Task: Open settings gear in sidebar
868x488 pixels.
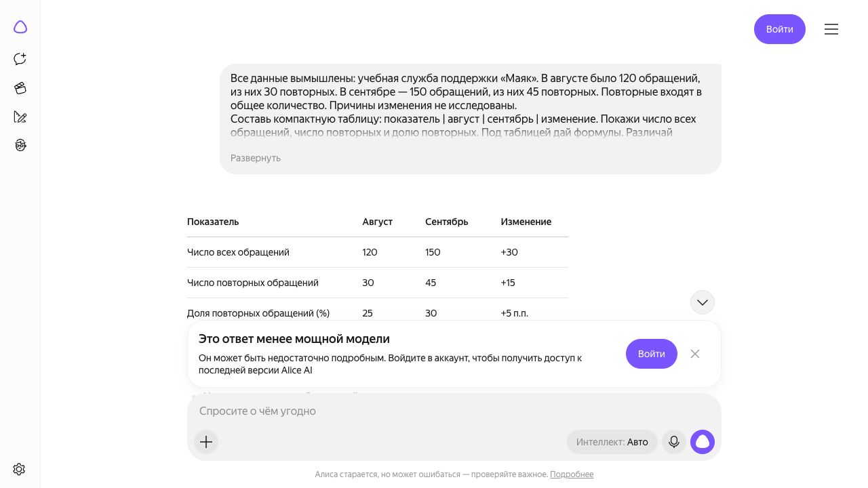Action: (19, 469)
